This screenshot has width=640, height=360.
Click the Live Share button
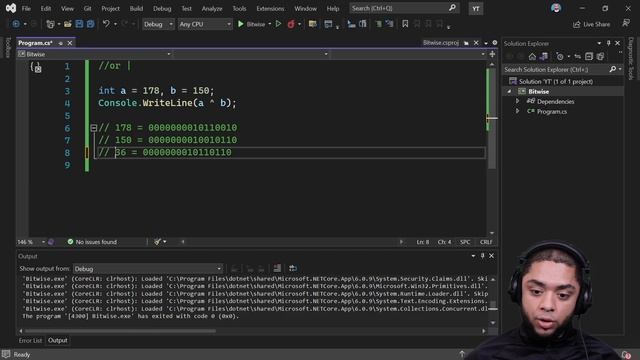point(591,24)
